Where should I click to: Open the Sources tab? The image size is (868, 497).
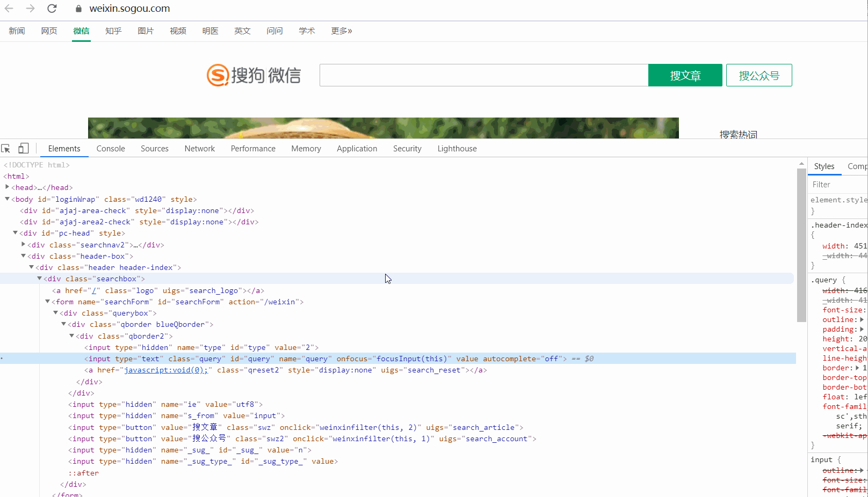coord(155,149)
